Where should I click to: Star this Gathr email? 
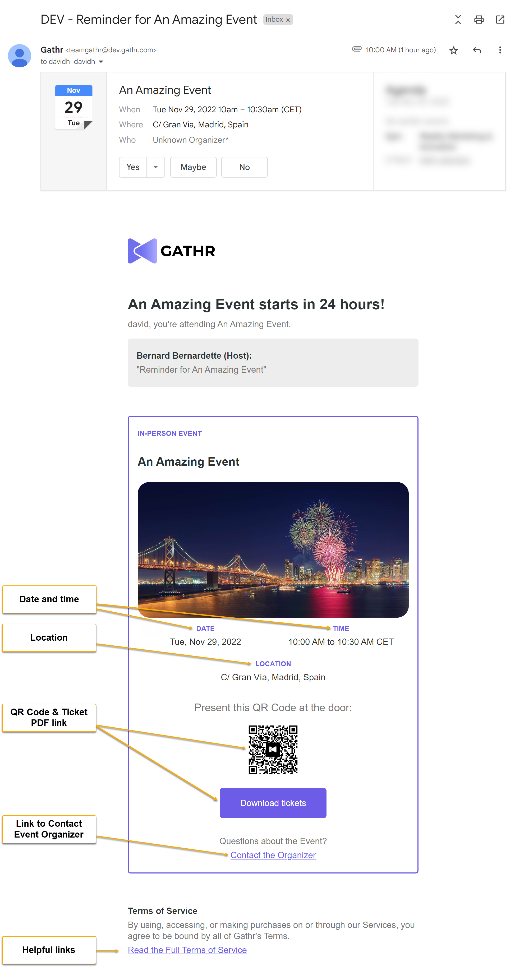[x=453, y=50]
